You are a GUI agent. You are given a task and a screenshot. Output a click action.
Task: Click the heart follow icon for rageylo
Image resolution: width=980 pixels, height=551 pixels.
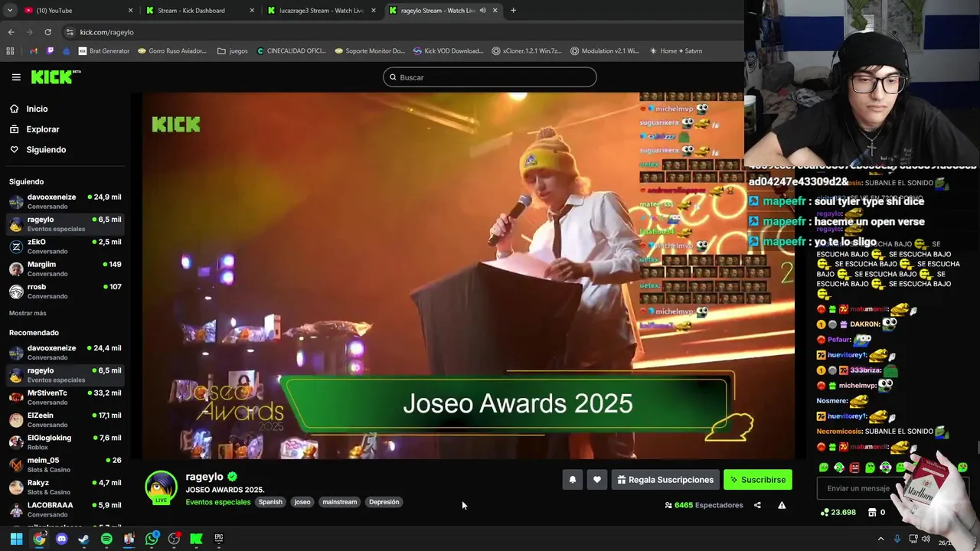pyautogui.click(x=597, y=480)
